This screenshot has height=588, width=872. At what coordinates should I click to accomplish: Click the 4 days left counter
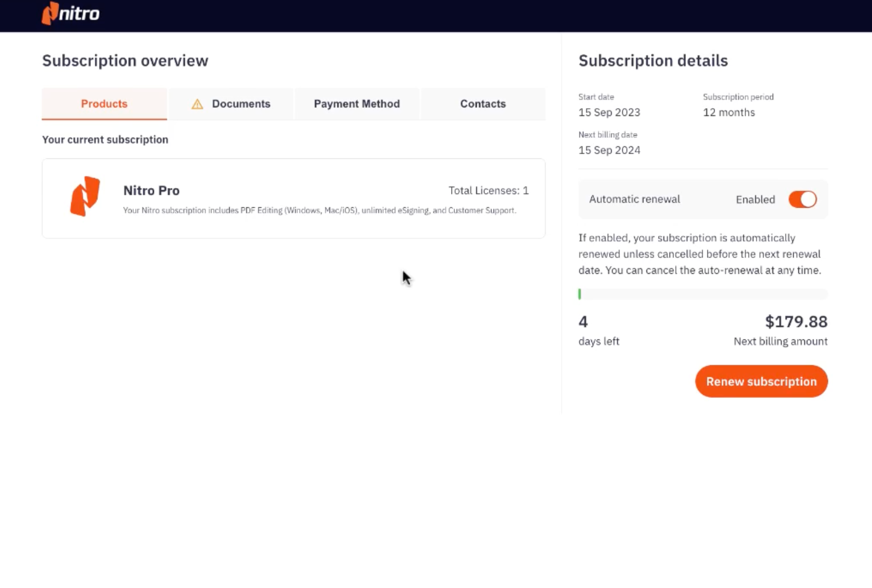583,322
